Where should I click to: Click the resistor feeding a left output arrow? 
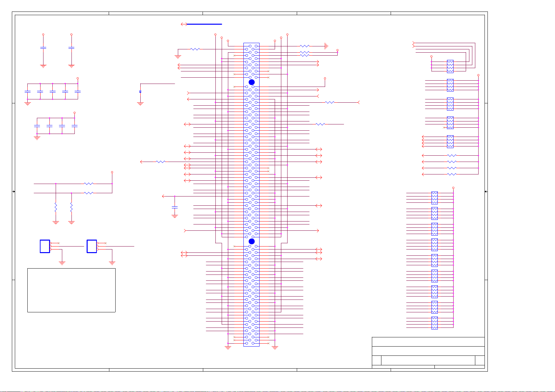tap(160, 162)
